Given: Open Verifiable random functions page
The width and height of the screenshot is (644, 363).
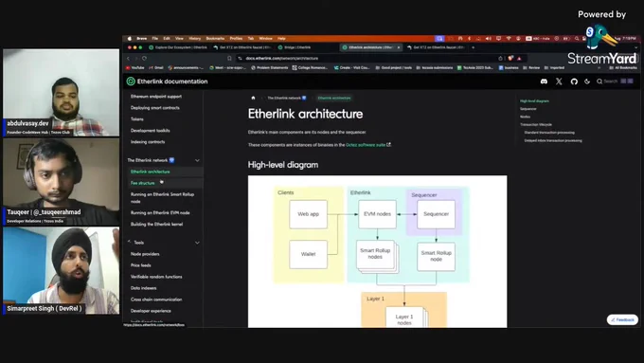Looking at the screenshot, I should (156, 277).
